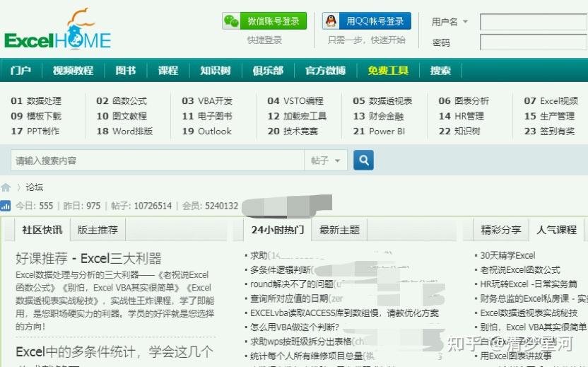Viewport: 588px width, 367px height.
Task: Switch to the 最新主题 tab
Action: click(x=339, y=230)
